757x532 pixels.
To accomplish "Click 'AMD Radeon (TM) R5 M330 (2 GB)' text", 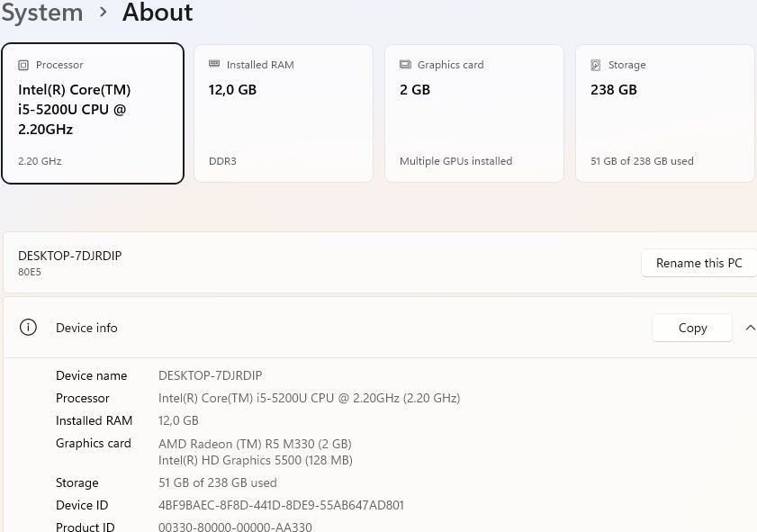I will pyautogui.click(x=255, y=444).
